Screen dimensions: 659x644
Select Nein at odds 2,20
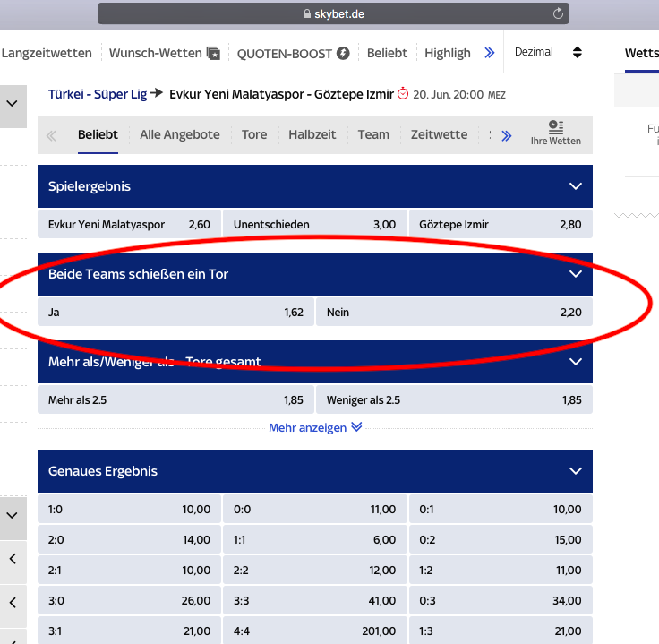(x=454, y=312)
